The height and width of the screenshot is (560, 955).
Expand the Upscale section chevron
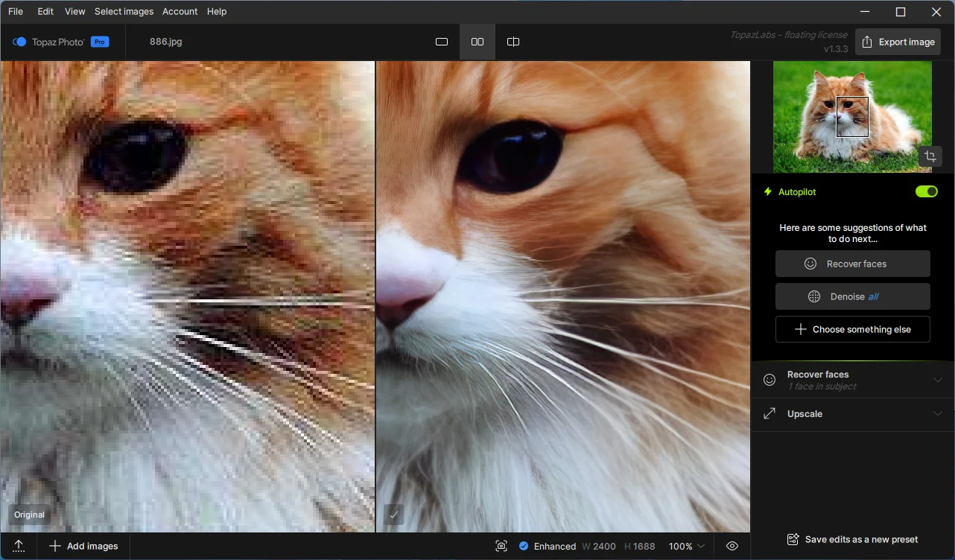pos(937,414)
